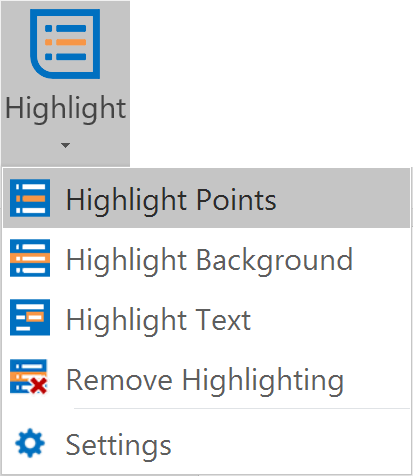Image resolution: width=413 pixels, height=476 pixels.
Task: Click the gray highlighted row of Highlight Points
Action: 207,198
